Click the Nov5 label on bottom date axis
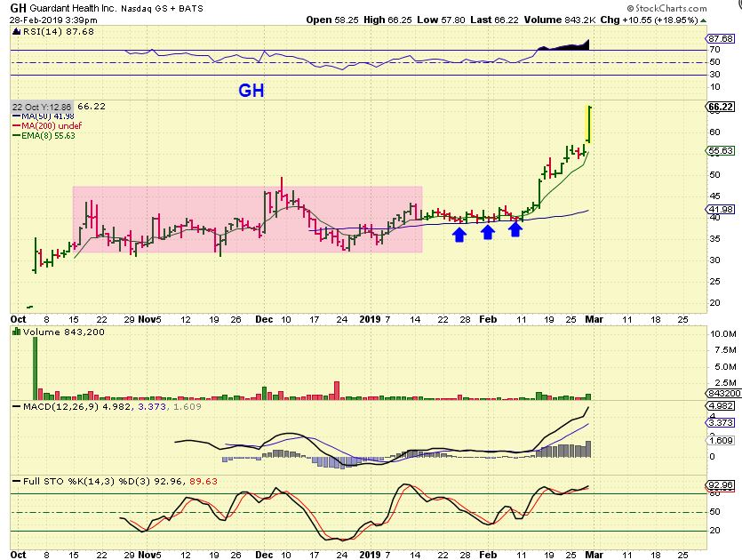The width and height of the screenshot is (742, 560). click(x=149, y=555)
